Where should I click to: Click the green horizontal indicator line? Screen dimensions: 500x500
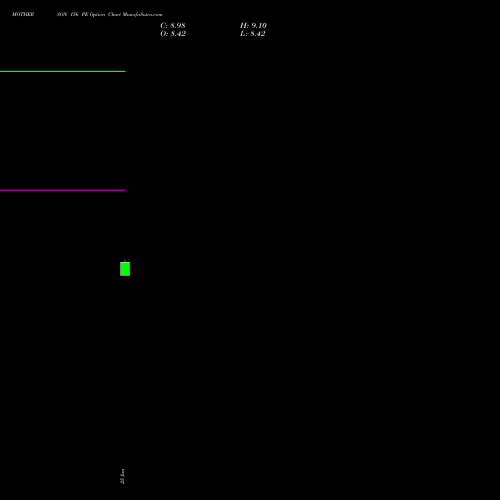62,71
